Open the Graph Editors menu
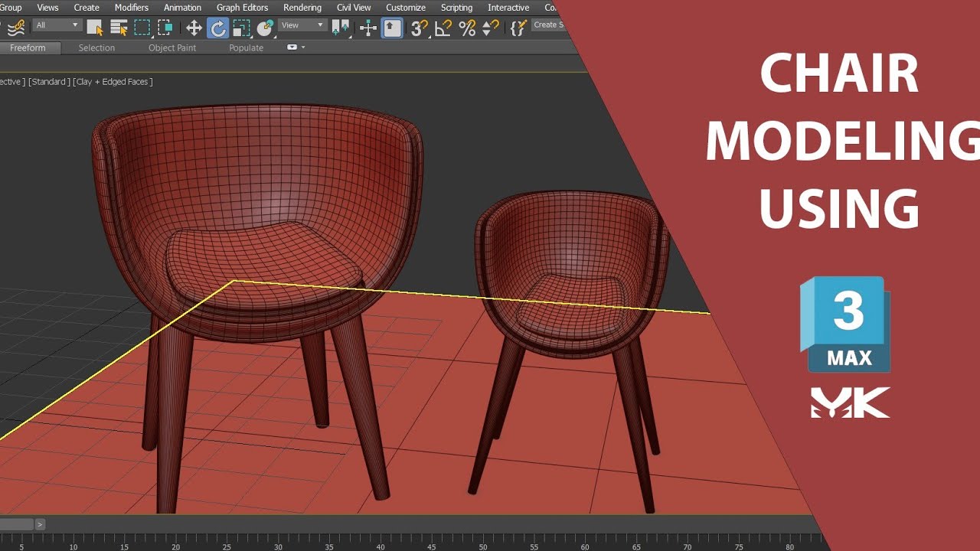Viewport: 980px width, 551px height. pyautogui.click(x=242, y=8)
